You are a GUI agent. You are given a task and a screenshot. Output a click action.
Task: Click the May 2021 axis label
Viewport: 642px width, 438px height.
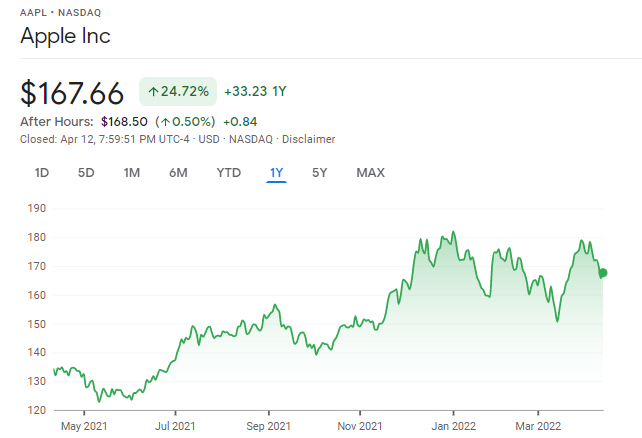point(84,427)
